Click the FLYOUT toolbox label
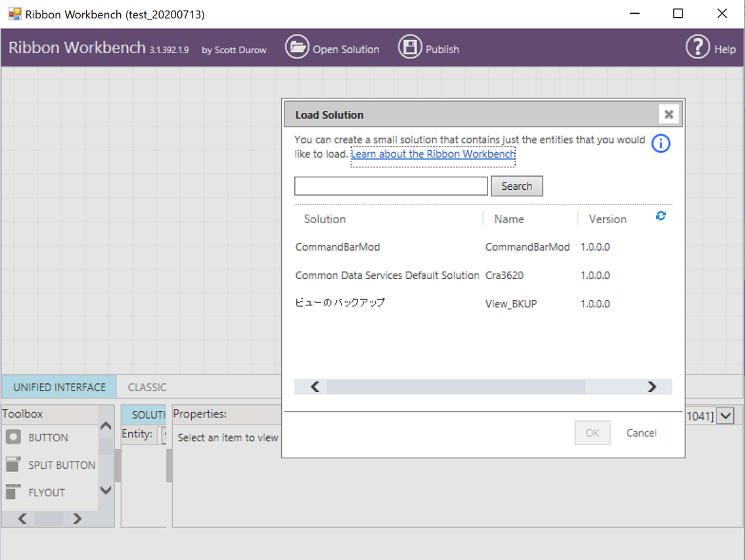745x560 pixels. point(46,492)
